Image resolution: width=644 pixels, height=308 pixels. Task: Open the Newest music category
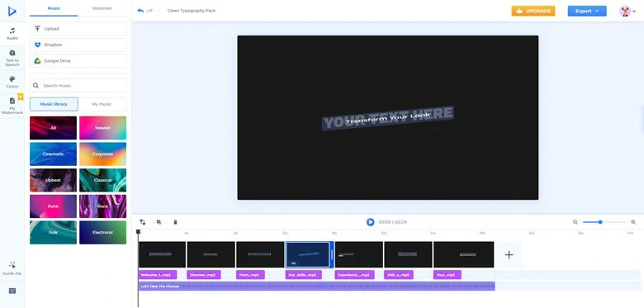(x=102, y=128)
